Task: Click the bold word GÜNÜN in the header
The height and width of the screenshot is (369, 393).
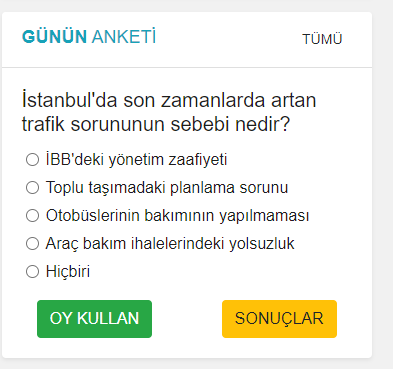Action: 55,37
